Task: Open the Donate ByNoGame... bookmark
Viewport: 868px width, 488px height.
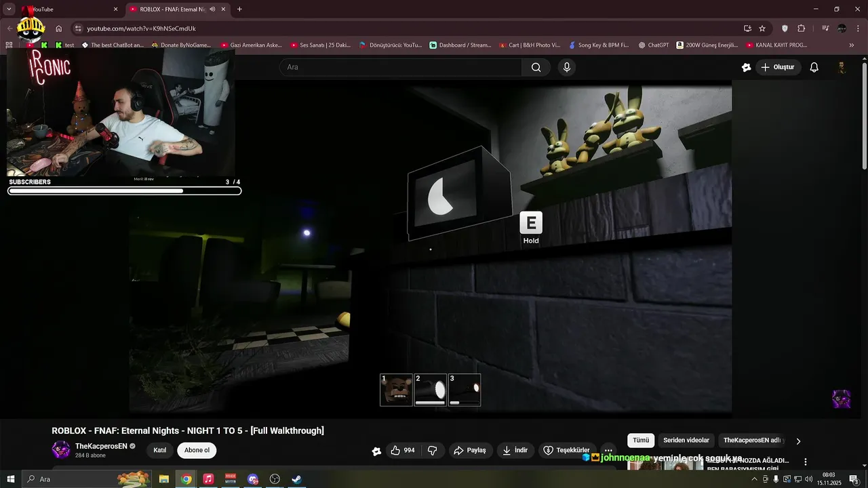Action: click(181, 45)
